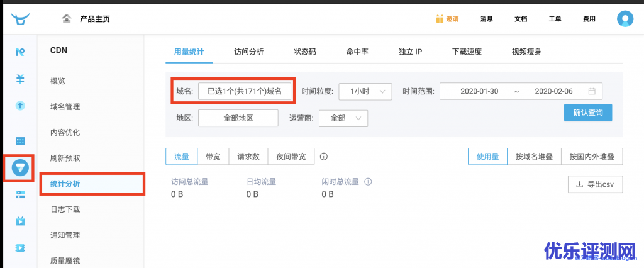Open the video film sidebar icon
The width and height of the screenshot is (644, 268).
click(x=20, y=248)
